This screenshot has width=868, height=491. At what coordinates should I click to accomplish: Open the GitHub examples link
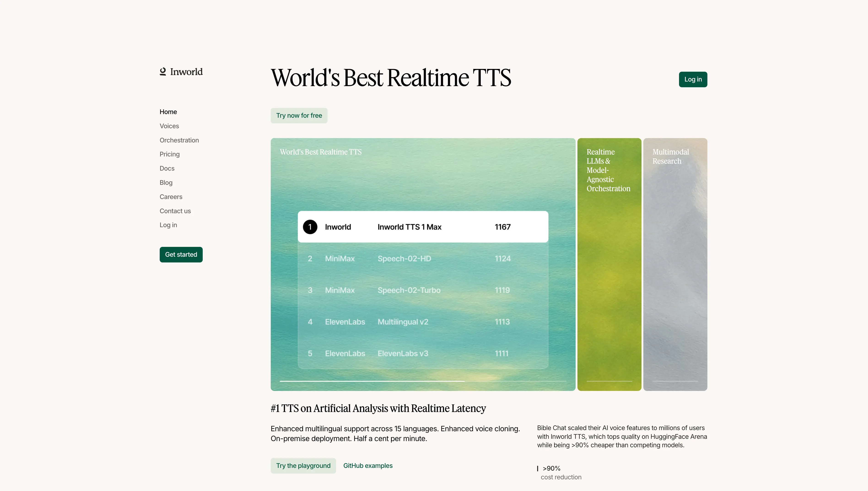coord(368,465)
